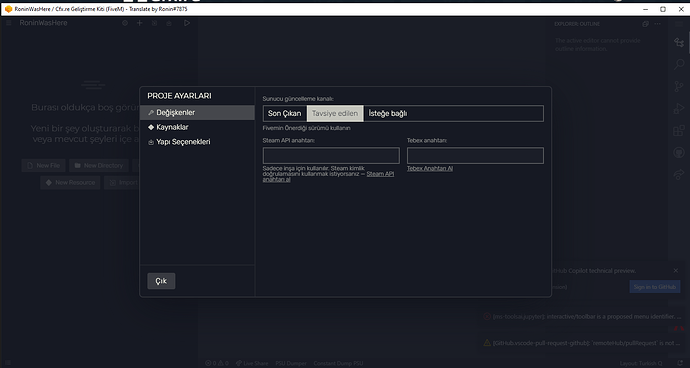Maximize the window from the title bar
This screenshot has width=690, height=368.
pos(663,9)
